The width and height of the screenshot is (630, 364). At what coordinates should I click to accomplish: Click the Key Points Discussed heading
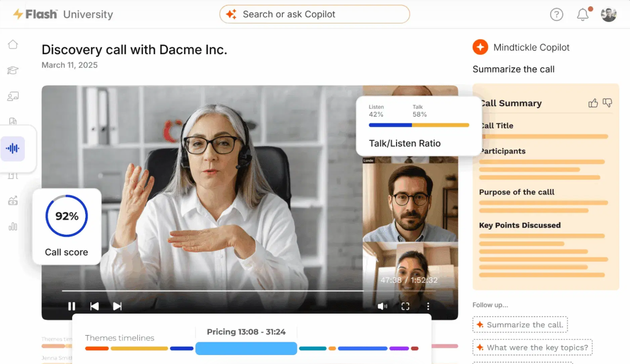(x=520, y=225)
